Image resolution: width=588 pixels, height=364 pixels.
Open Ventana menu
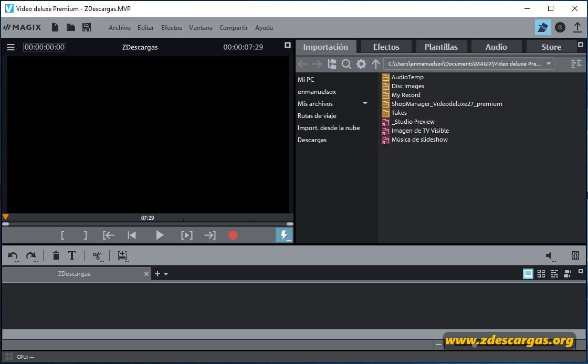(x=201, y=28)
